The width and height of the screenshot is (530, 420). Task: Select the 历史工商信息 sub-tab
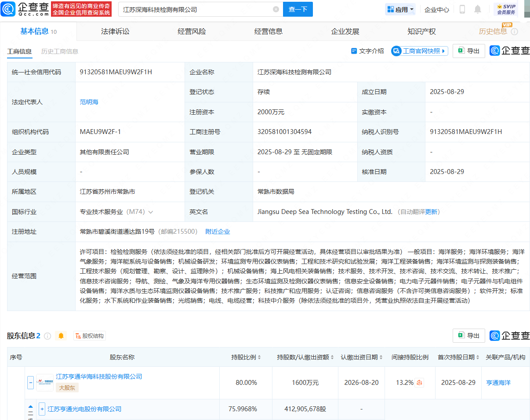pyautogui.click(x=60, y=51)
